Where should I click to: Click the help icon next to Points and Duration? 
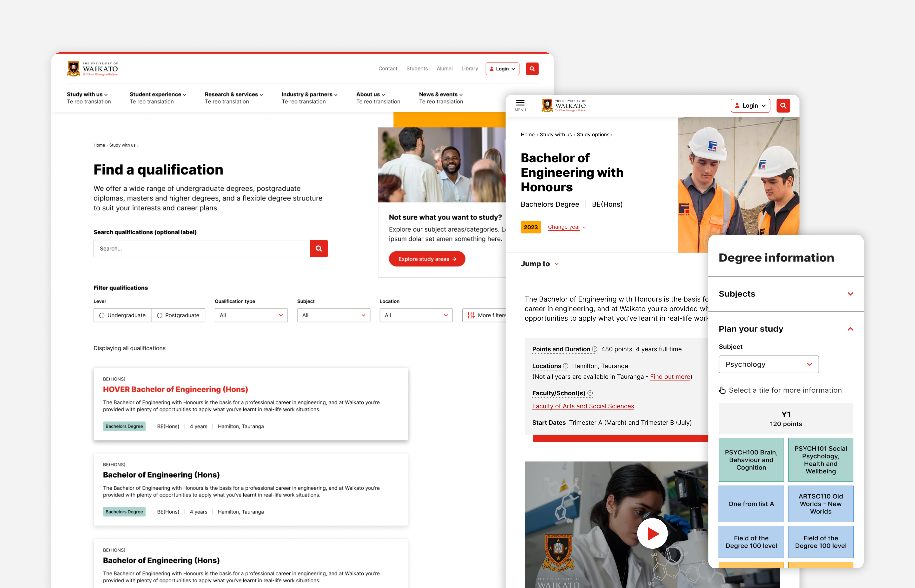pos(595,349)
